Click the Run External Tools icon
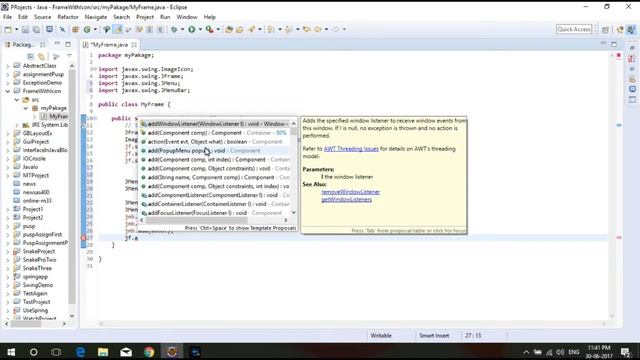 click(209, 29)
